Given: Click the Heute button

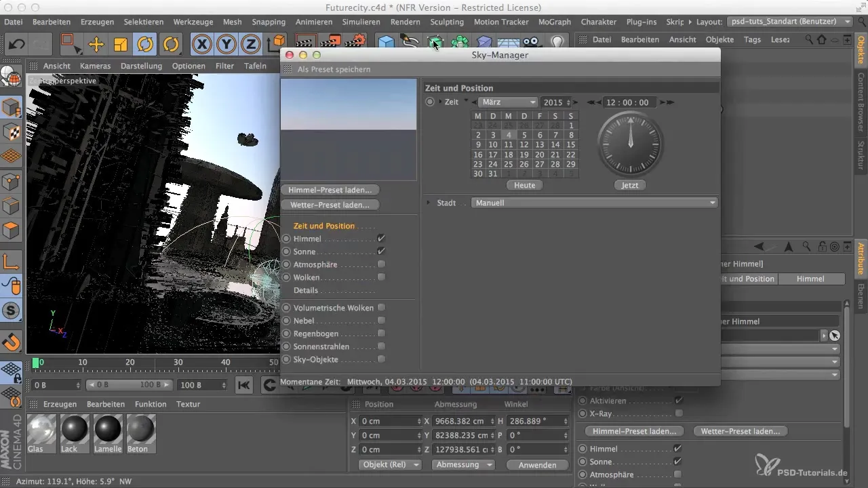Looking at the screenshot, I should tap(524, 185).
